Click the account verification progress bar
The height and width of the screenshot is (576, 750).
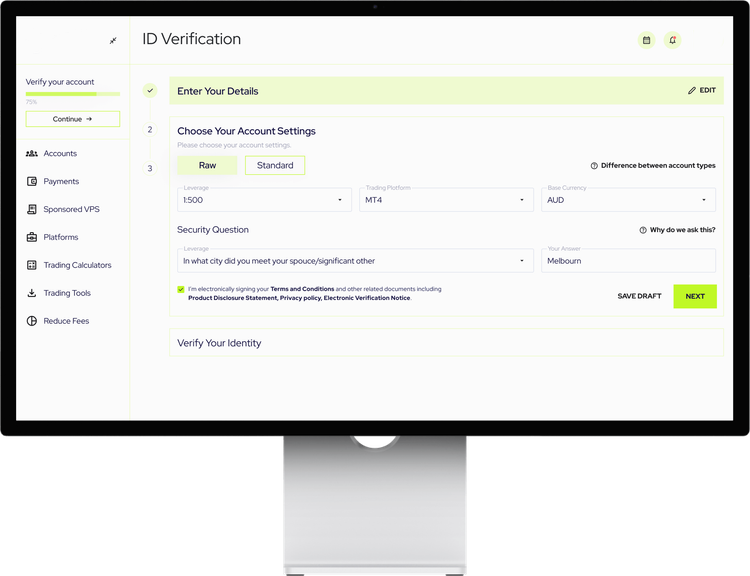[x=72, y=94]
